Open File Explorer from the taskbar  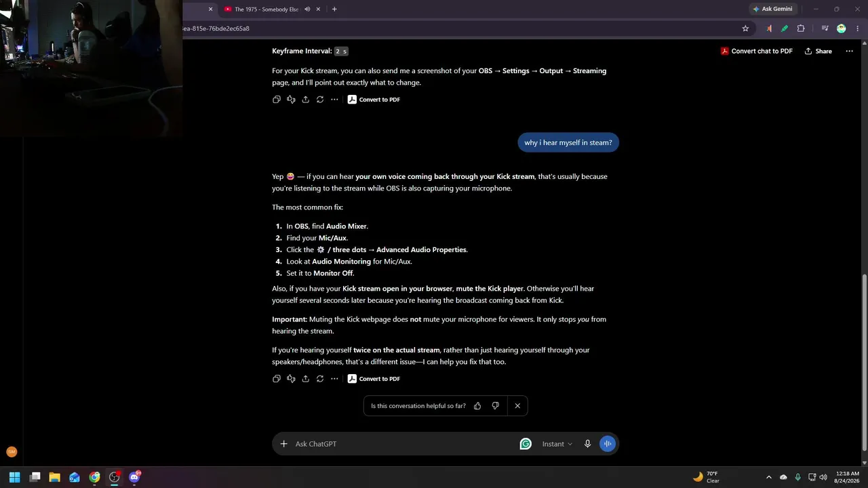coord(55,477)
